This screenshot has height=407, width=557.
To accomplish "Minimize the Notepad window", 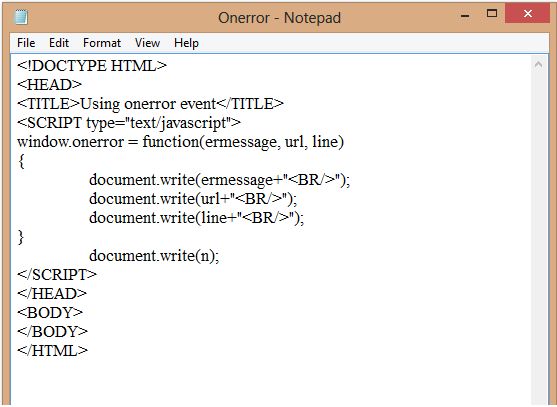I will pyautogui.click(x=465, y=15).
